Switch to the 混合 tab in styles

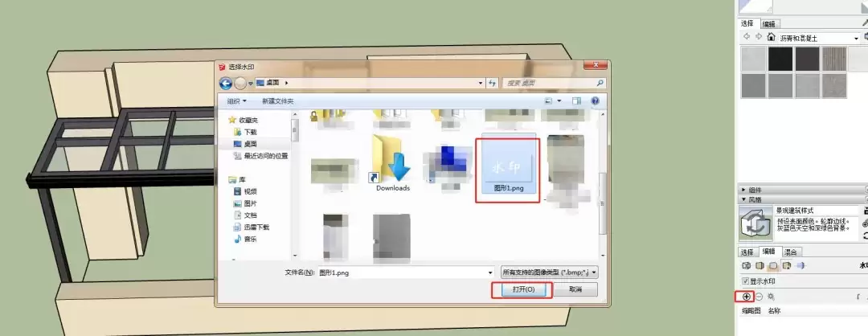click(x=791, y=252)
